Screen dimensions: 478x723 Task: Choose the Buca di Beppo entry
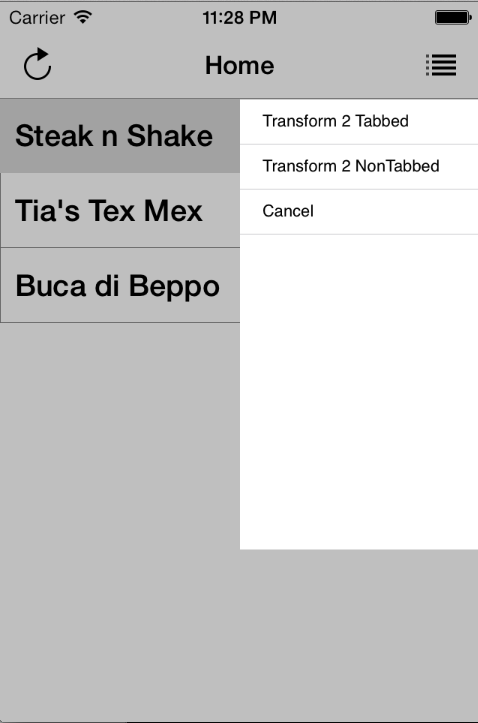[x=120, y=285]
